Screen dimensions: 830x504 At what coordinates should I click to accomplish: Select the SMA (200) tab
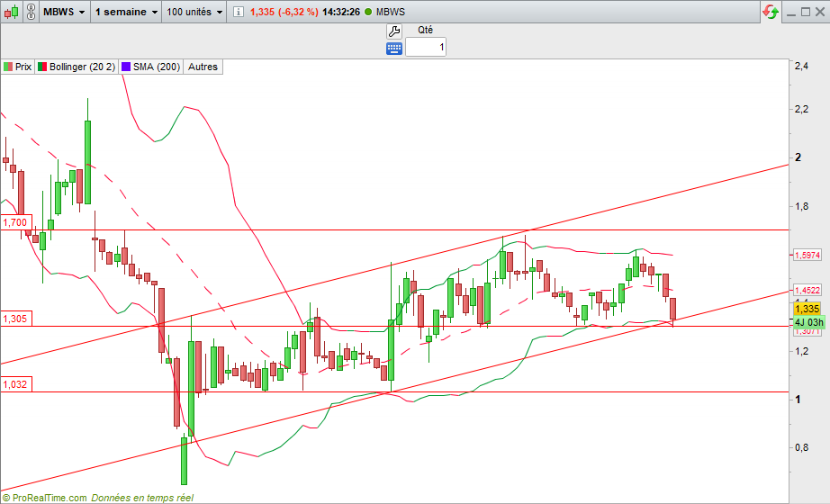click(x=151, y=67)
